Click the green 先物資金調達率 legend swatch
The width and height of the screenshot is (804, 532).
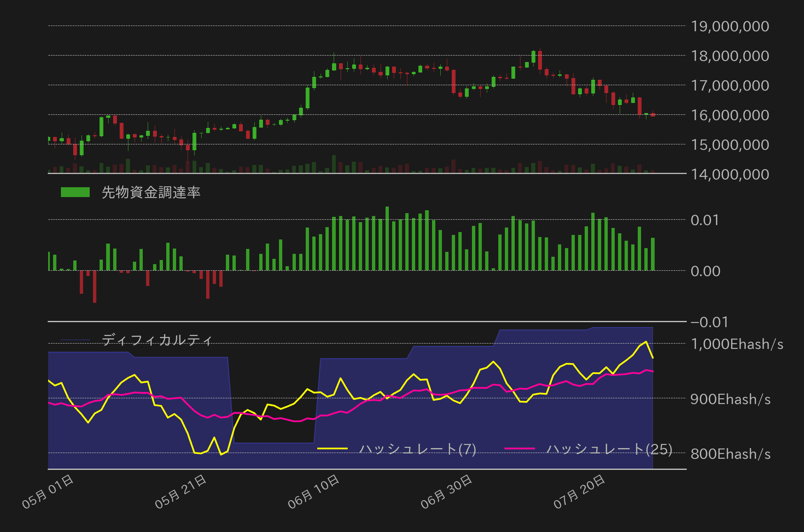(75, 192)
